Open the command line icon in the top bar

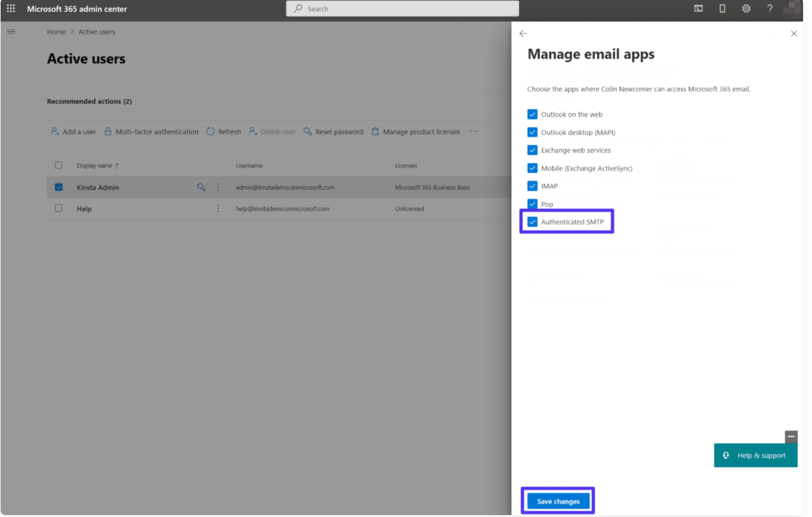[699, 8]
